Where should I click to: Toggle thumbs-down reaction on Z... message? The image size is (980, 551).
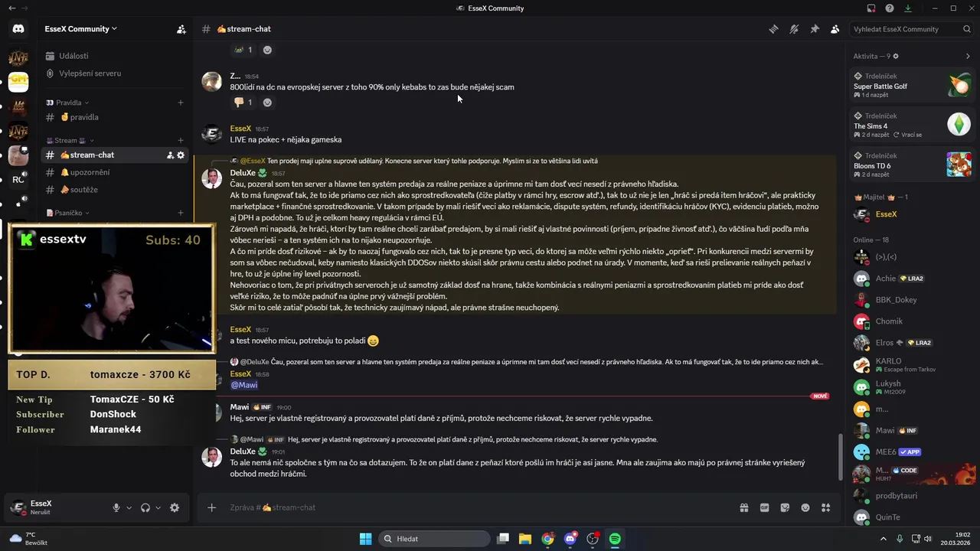click(243, 102)
